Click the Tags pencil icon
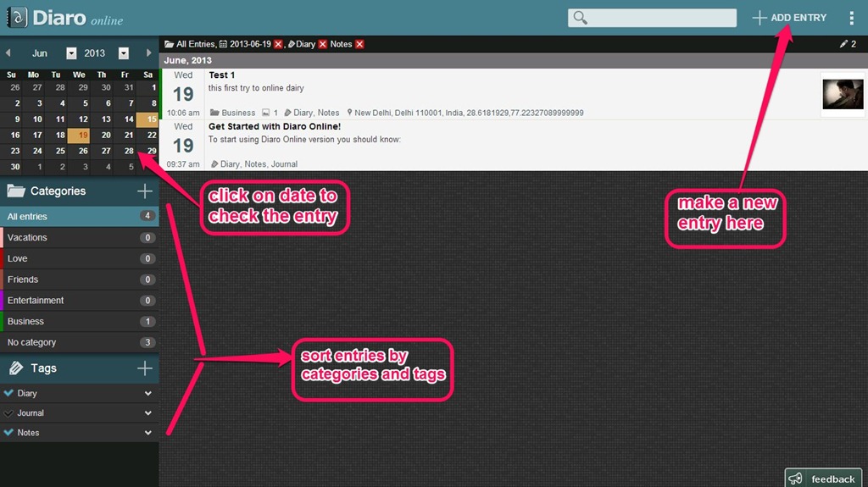This screenshot has width=868, height=487. pos(16,368)
